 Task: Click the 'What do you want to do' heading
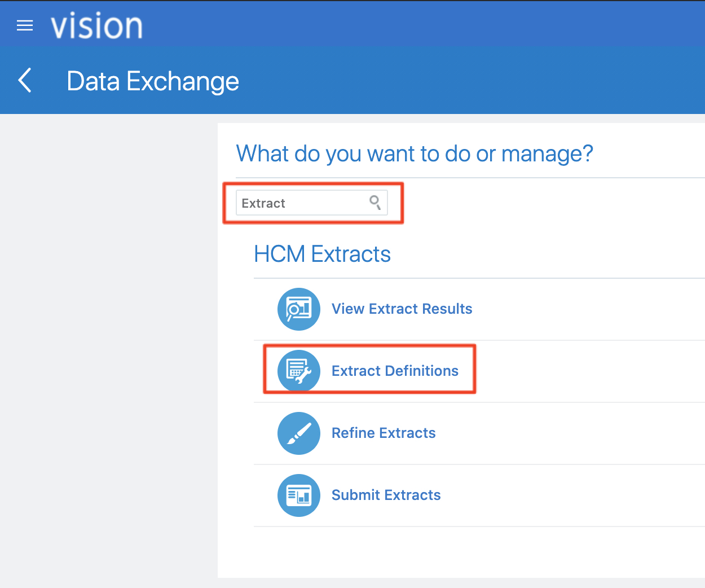[x=415, y=153]
